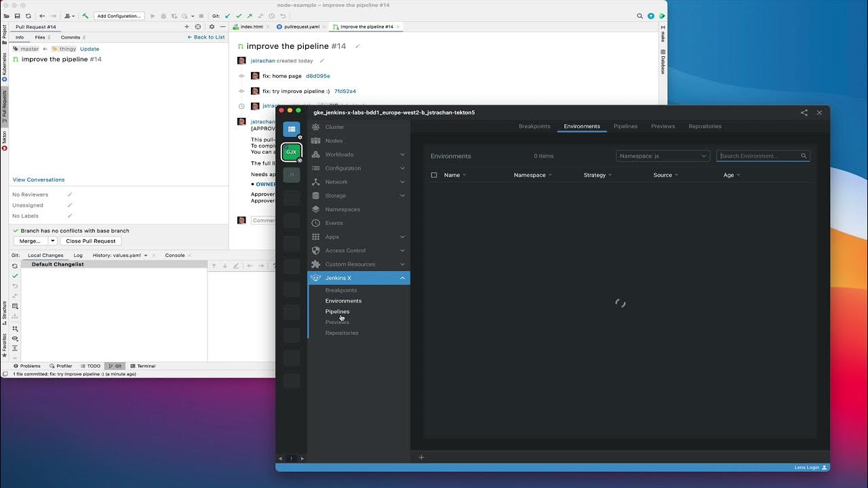Select the JS cluster icon
Screen dimensions: 868x488
291,174
